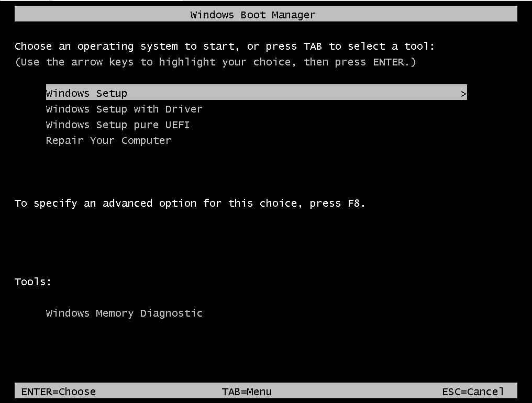Click the Windows Boot Manager title bar
Screen dimensions: 532x403
(x=265, y=14)
